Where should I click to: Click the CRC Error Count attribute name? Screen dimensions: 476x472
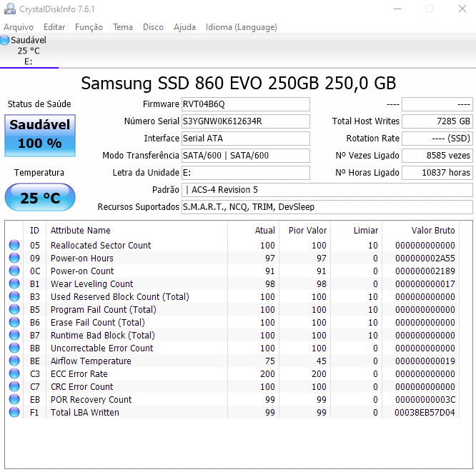(82, 387)
